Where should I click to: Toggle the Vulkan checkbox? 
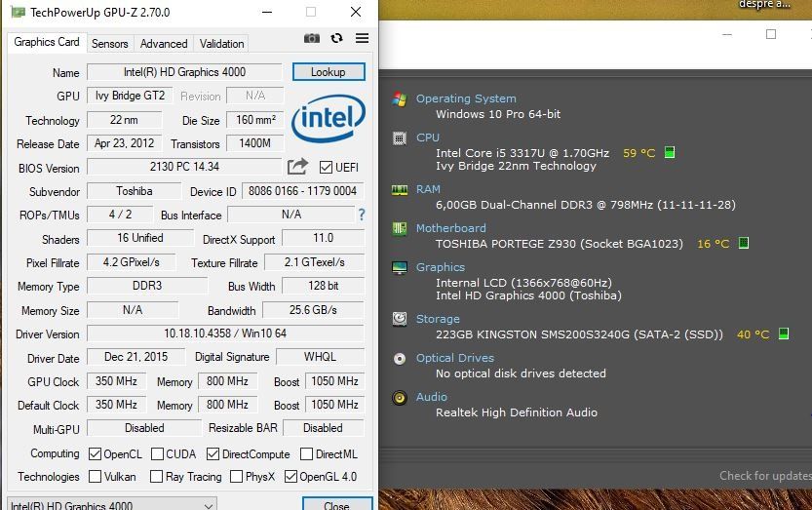point(95,476)
